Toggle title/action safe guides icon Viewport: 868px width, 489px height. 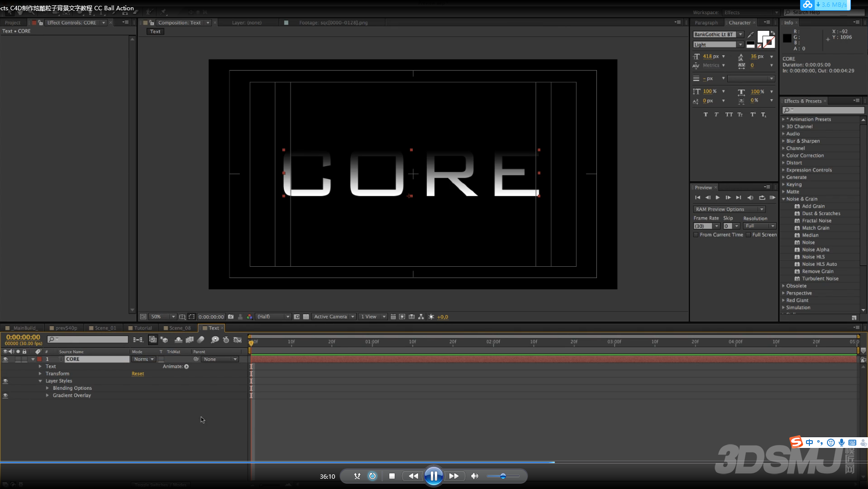click(182, 317)
